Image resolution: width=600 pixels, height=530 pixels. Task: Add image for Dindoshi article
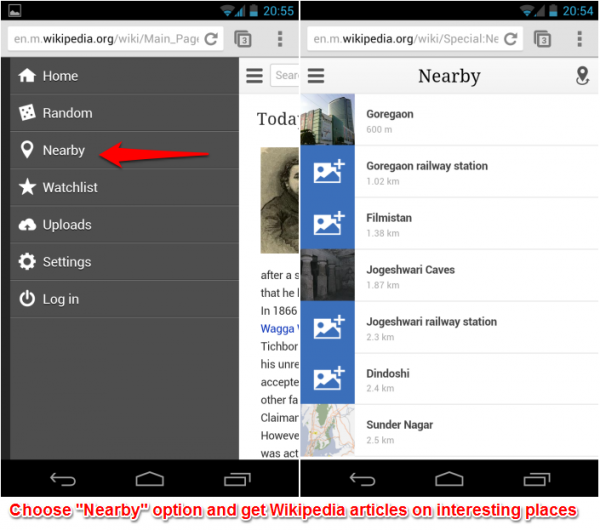click(x=328, y=378)
